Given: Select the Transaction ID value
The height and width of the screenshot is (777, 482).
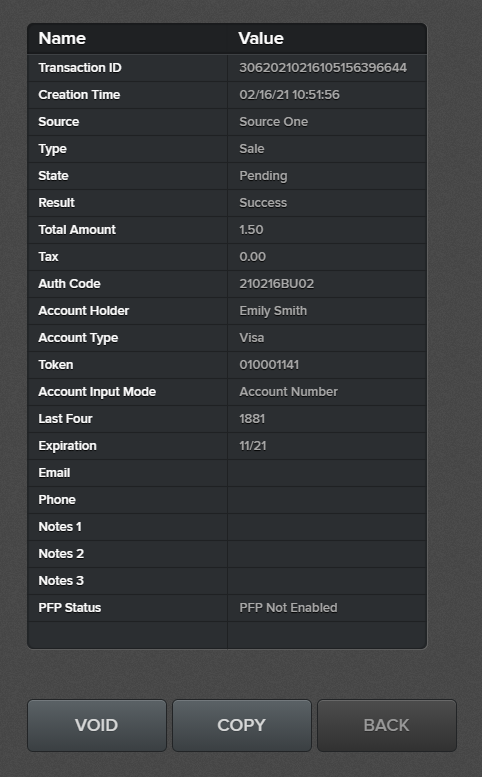Looking at the screenshot, I should point(323,68).
